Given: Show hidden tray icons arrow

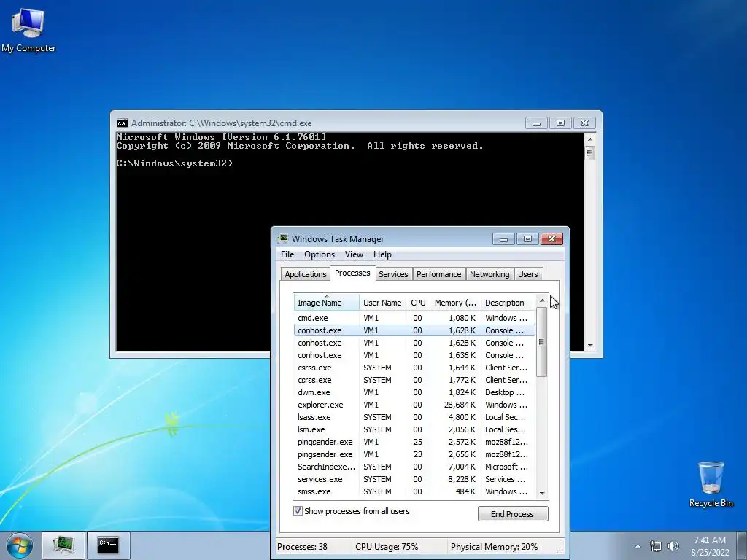Looking at the screenshot, I should [x=638, y=547].
